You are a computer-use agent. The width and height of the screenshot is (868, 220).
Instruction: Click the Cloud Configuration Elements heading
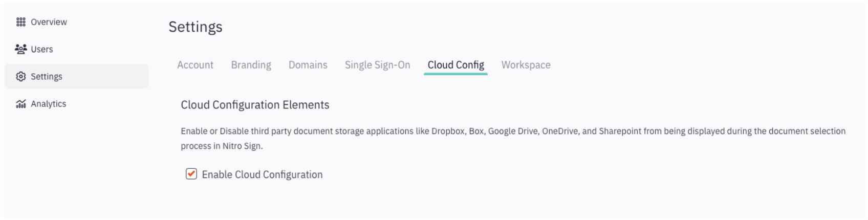click(x=255, y=105)
